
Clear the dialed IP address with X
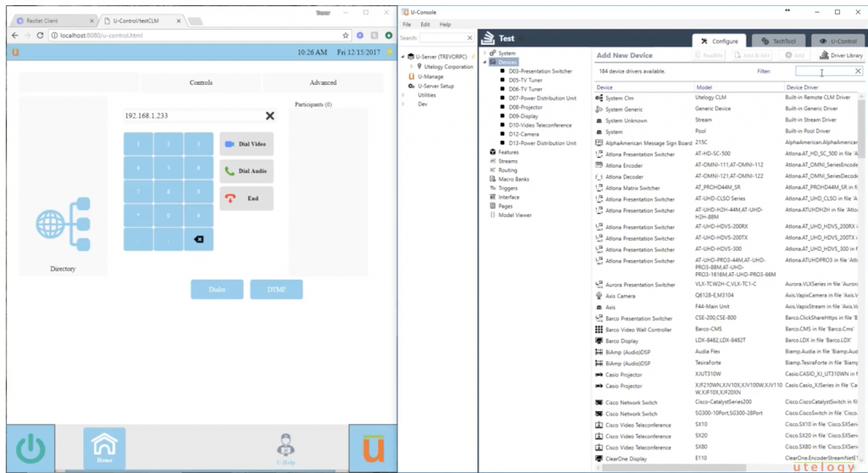270,116
